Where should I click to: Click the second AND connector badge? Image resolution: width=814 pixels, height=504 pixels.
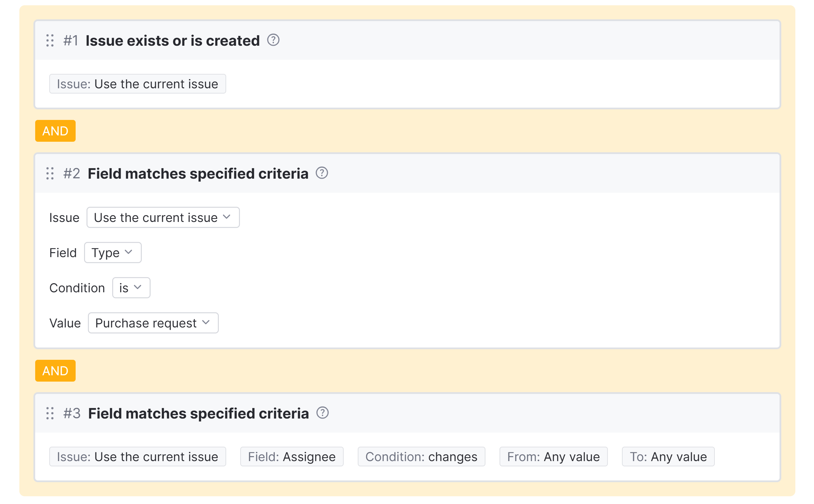click(x=55, y=370)
